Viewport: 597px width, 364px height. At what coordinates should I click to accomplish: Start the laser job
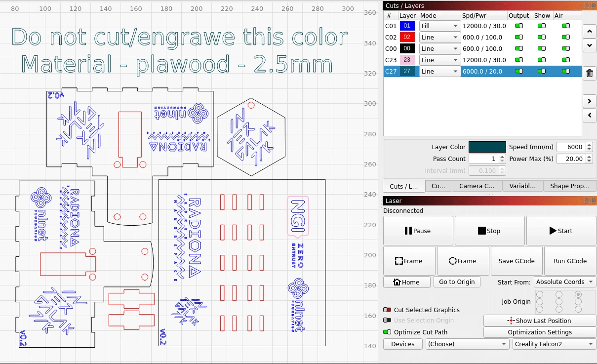click(x=561, y=231)
